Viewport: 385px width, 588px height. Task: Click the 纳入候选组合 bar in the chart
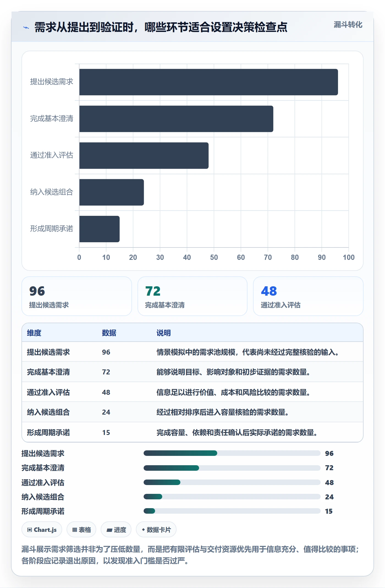tap(111, 192)
